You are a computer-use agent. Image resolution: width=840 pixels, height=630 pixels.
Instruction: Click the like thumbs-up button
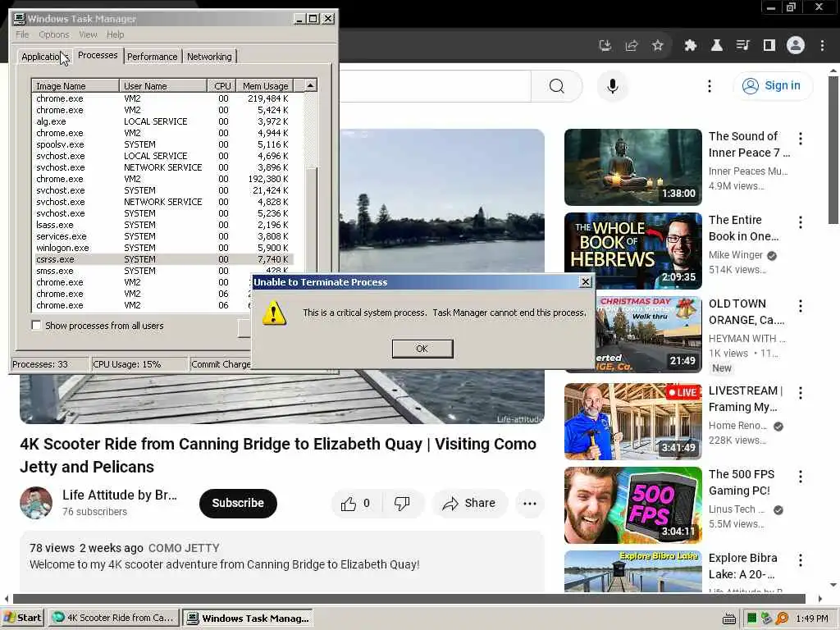pyautogui.click(x=355, y=503)
